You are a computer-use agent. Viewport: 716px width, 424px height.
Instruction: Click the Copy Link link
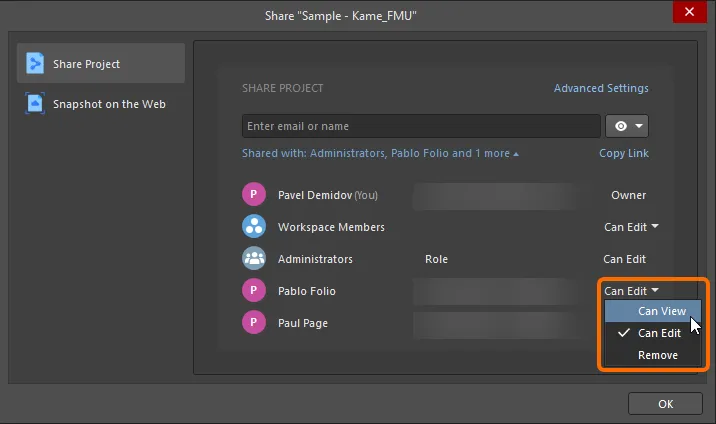tap(624, 153)
